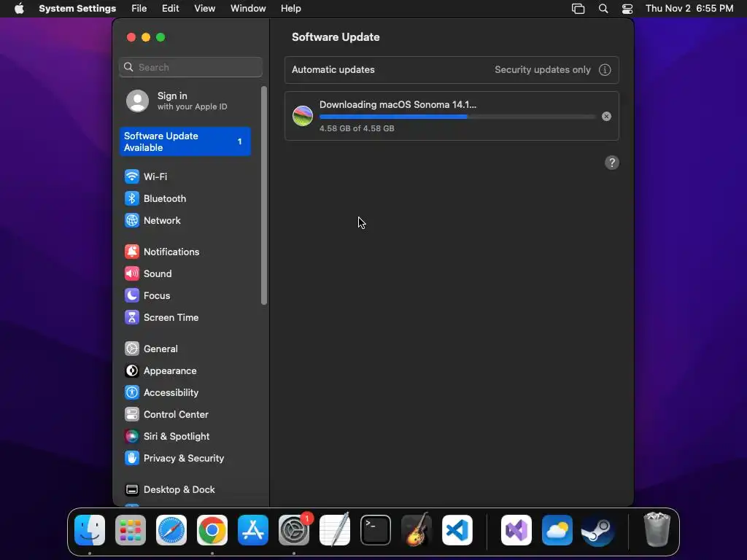Click the Automatic updates info icon
Image resolution: width=747 pixels, height=560 pixels.
point(605,70)
